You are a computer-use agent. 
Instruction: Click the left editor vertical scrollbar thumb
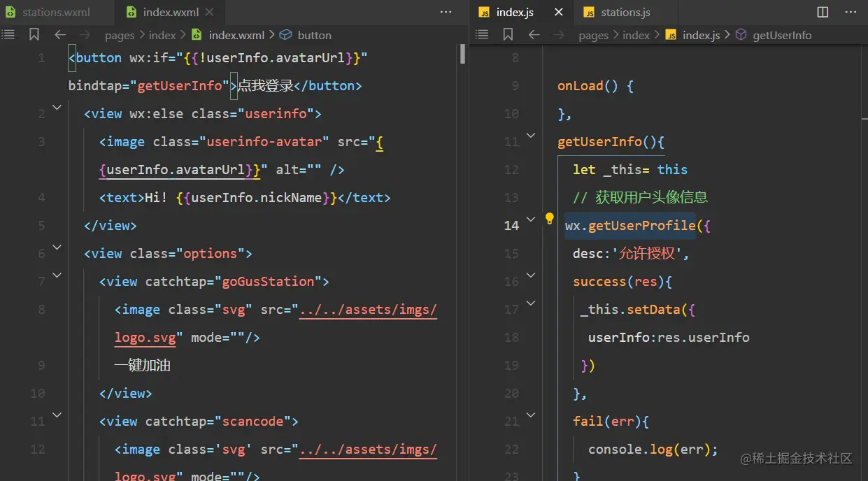463,54
